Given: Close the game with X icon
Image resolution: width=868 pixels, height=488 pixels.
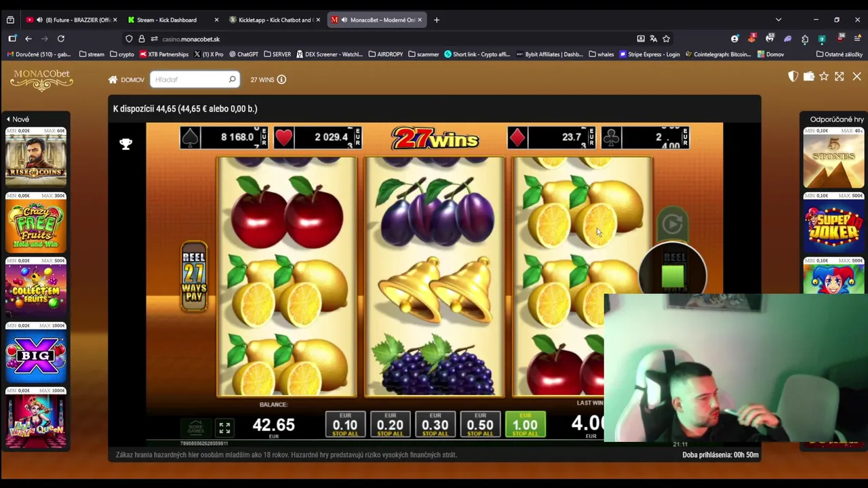Looking at the screenshot, I should [x=856, y=77].
